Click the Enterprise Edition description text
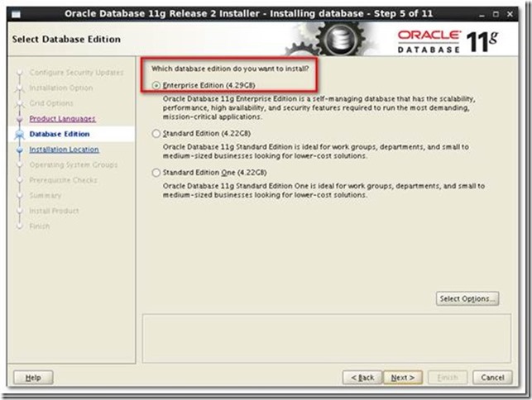Viewport: 532px width, 400px height. pos(319,107)
